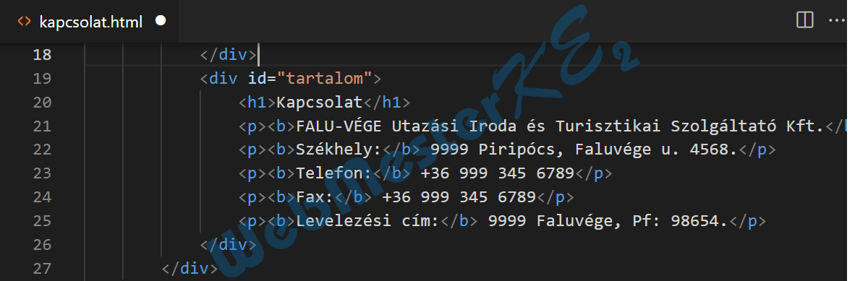Open the editor more actions ellipsis

(x=836, y=20)
